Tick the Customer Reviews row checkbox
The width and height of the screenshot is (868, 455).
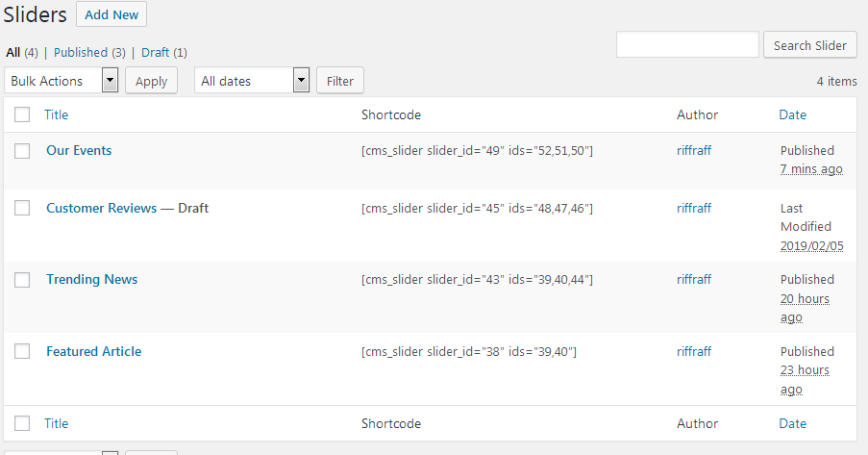click(23, 208)
